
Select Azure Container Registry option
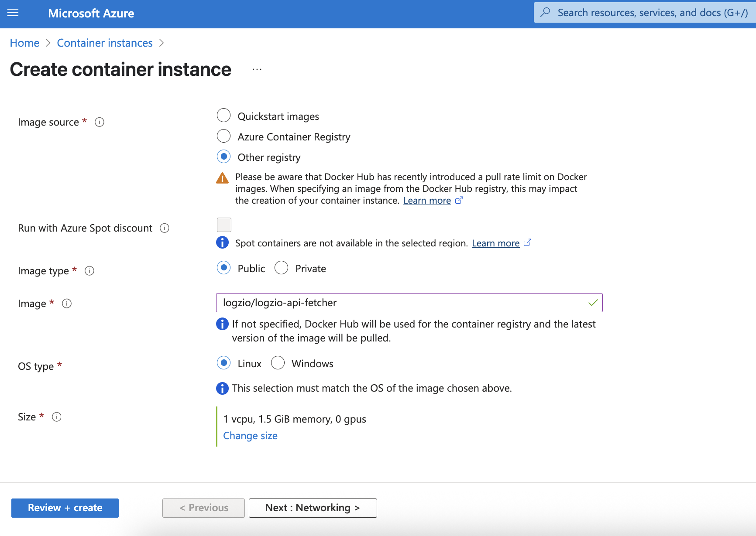click(x=224, y=136)
